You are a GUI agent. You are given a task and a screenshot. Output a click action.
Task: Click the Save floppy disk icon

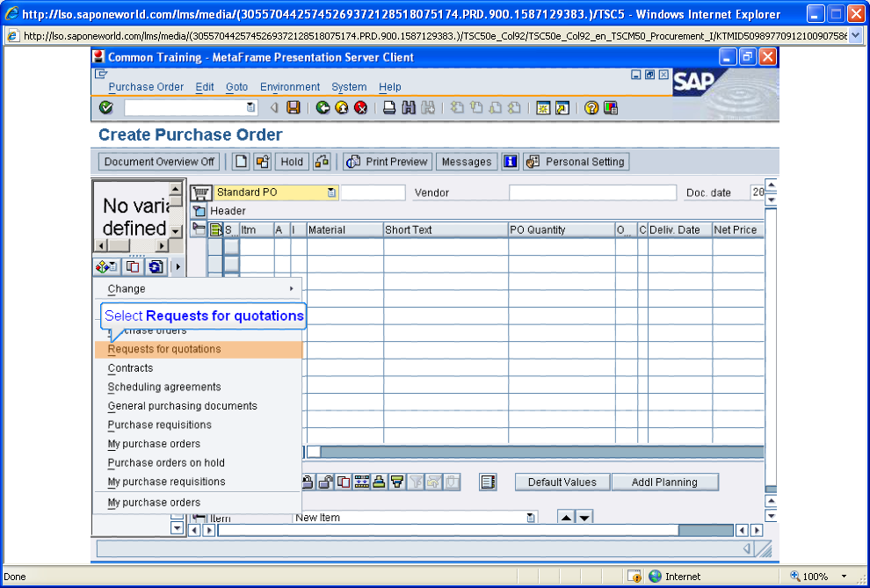(293, 107)
